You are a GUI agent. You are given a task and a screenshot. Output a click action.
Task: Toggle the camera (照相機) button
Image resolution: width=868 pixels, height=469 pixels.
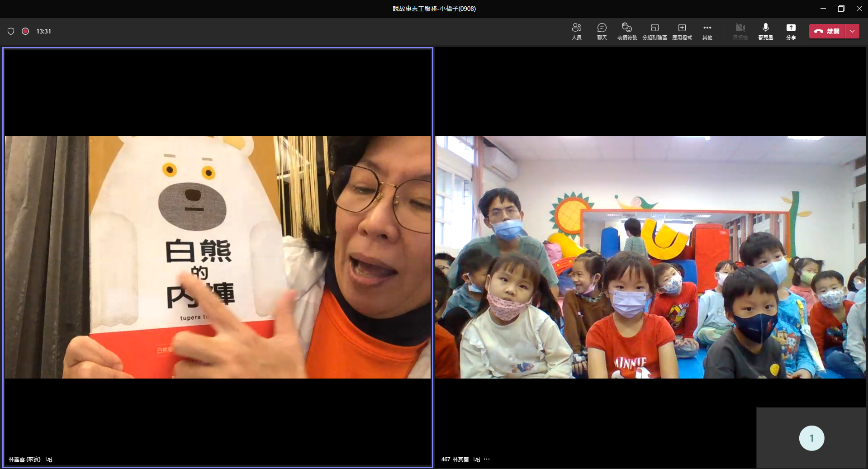coord(740,31)
